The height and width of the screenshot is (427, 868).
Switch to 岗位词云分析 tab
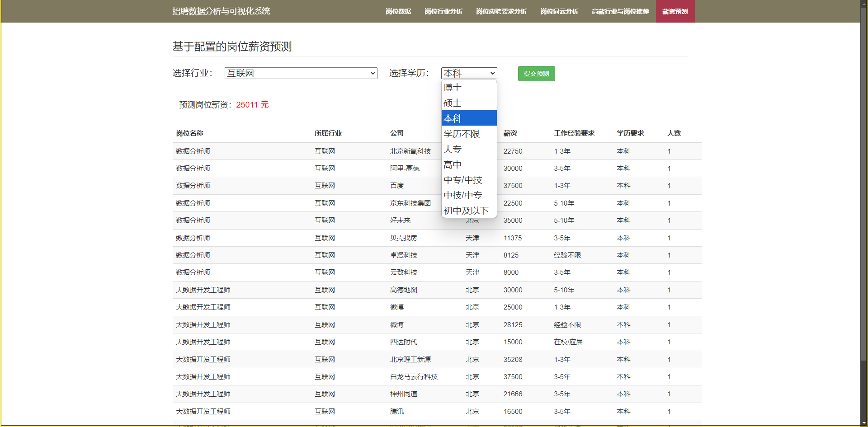[559, 11]
